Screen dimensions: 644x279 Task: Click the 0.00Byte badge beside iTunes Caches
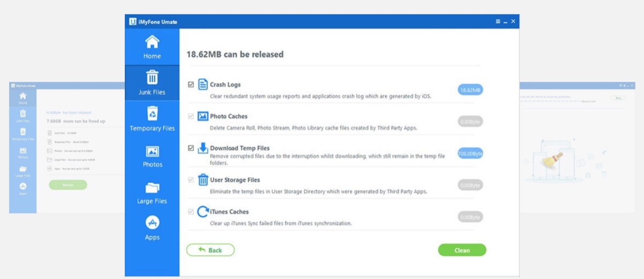click(x=471, y=217)
